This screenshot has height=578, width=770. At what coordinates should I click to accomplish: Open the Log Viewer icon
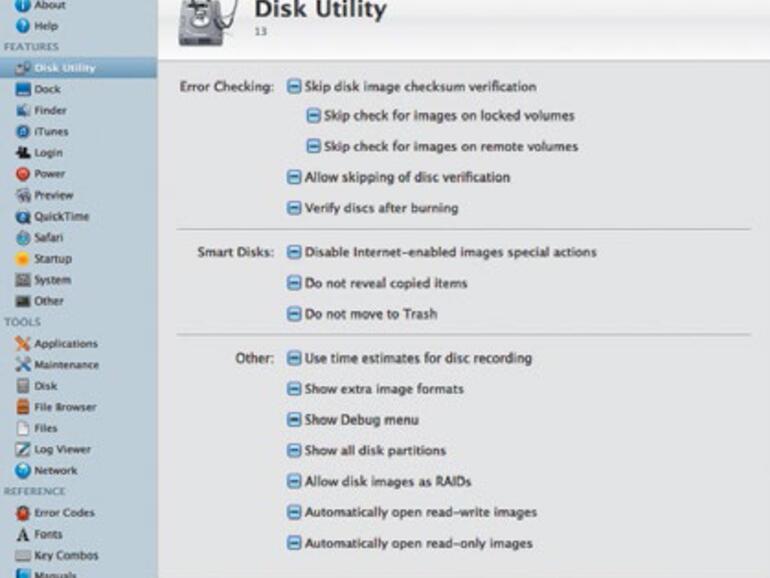24,450
